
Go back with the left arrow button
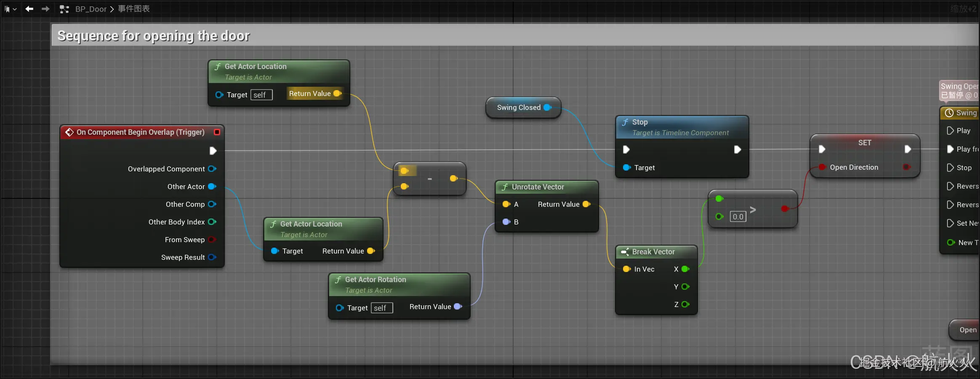pos(29,9)
